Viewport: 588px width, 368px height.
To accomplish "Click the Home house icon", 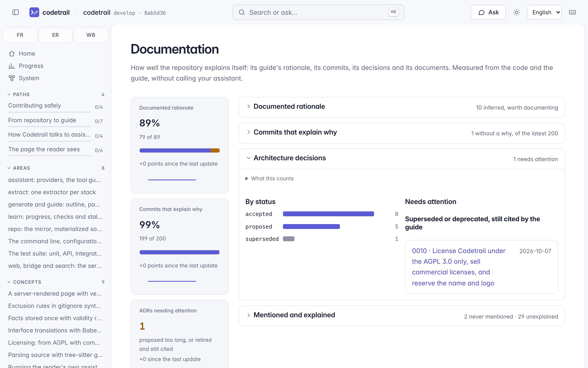I will (12, 54).
